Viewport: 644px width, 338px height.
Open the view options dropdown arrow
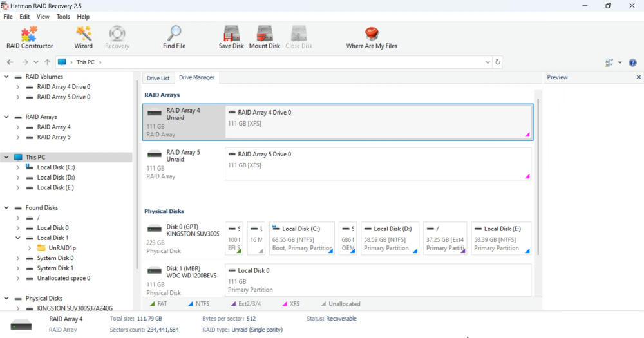click(620, 62)
